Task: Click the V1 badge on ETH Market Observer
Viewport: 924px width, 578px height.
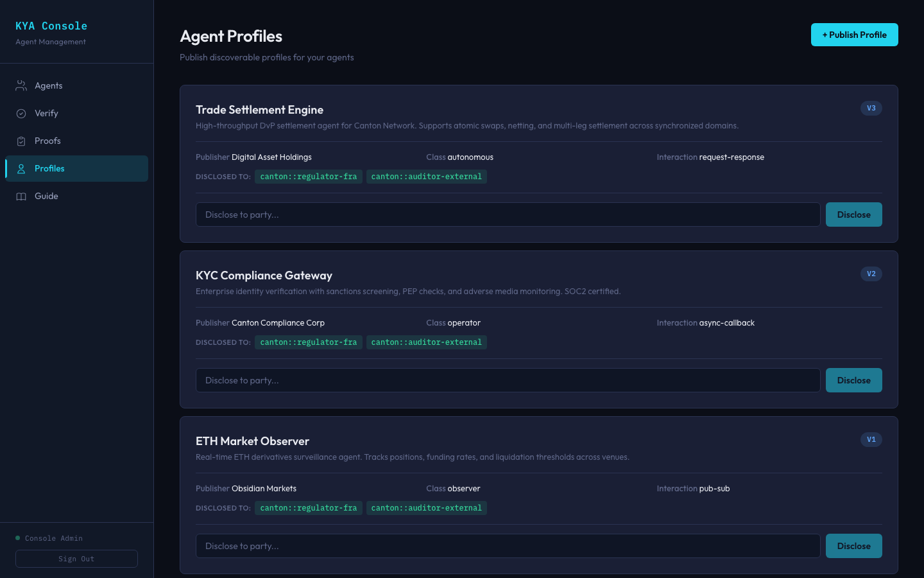Action: click(871, 439)
